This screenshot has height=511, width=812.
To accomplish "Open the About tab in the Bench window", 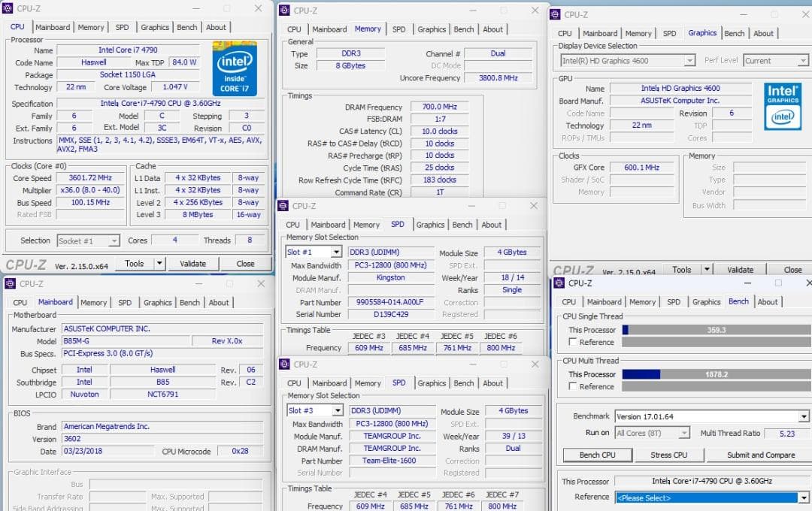I will tap(768, 301).
